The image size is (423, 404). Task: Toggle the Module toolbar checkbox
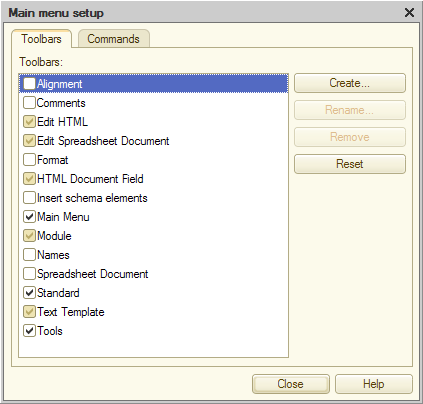[x=29, y=236]
